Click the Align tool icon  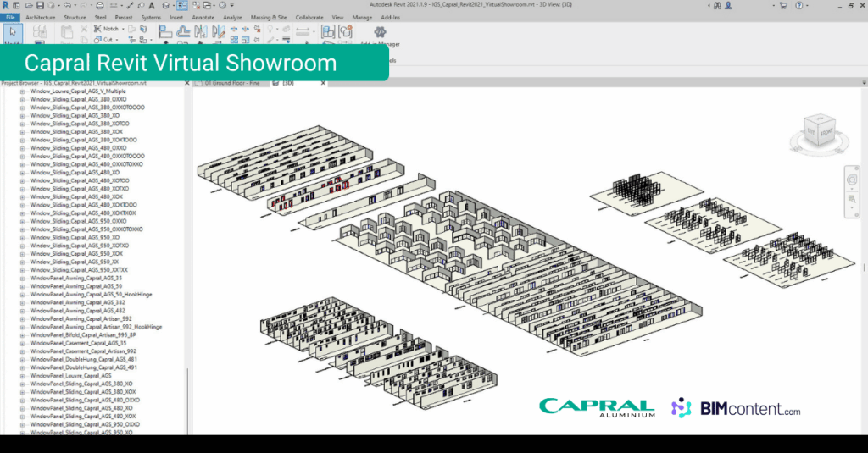pyautogui.click(x=165, y=31)
